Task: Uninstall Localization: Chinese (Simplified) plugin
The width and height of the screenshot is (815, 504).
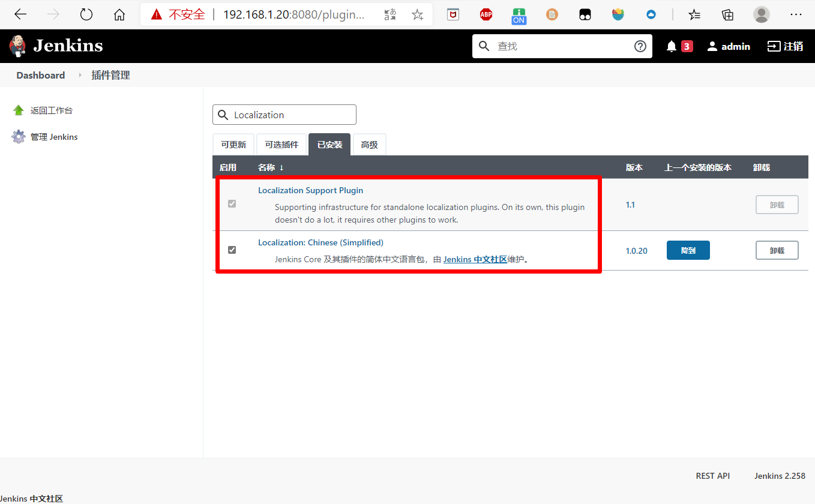Action: (777, 250)
